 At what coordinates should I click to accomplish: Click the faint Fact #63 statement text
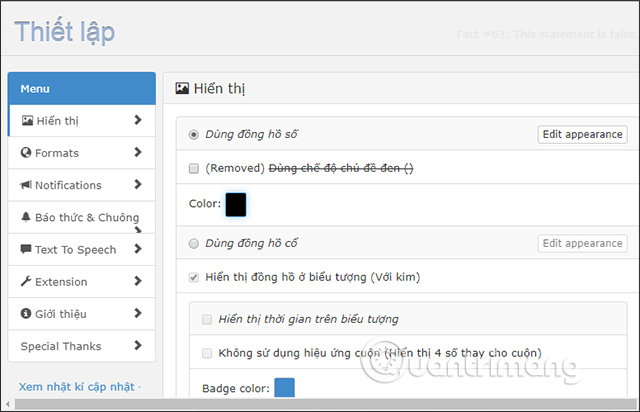[546, 34]
